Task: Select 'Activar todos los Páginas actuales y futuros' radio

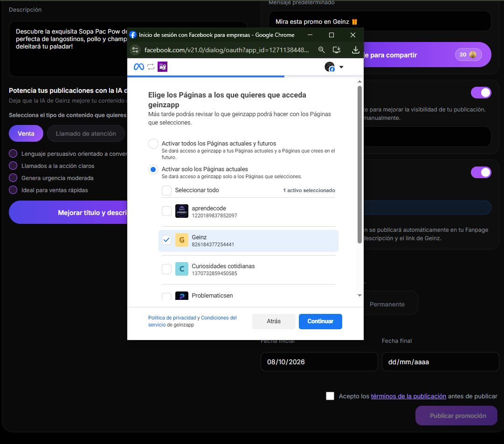Action: point(153,143)
